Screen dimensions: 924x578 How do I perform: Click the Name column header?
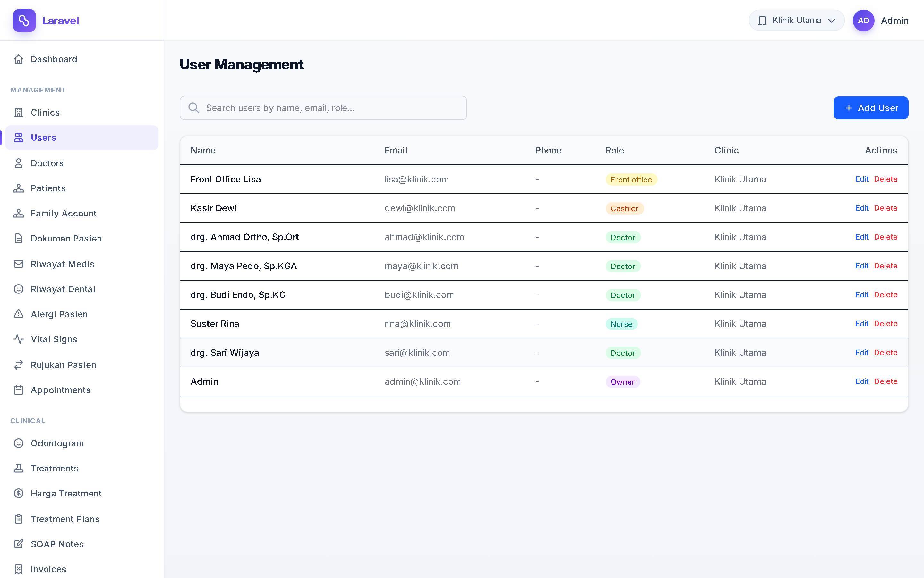tap(203, 150)
